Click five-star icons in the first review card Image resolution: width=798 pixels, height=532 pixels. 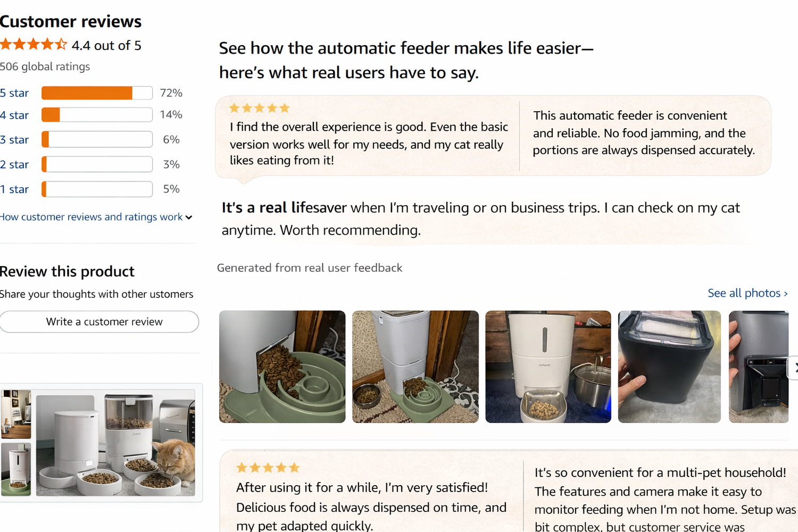coord(259,108)
